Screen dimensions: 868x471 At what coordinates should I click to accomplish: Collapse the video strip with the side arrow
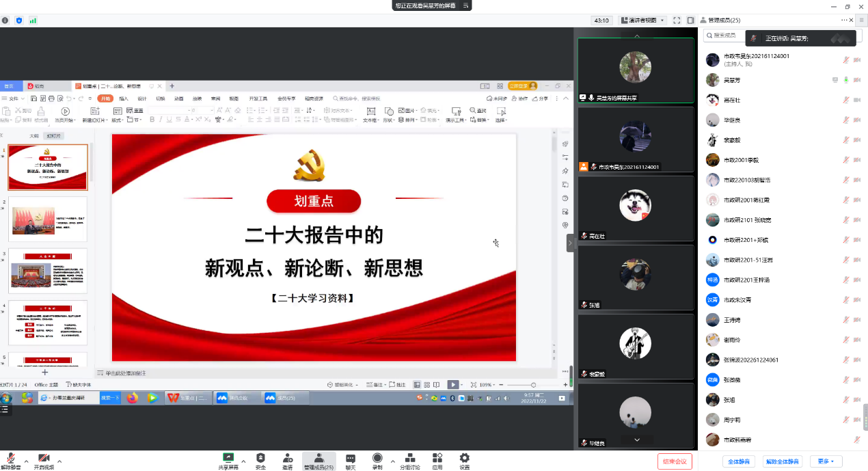[x=570, y=243]
